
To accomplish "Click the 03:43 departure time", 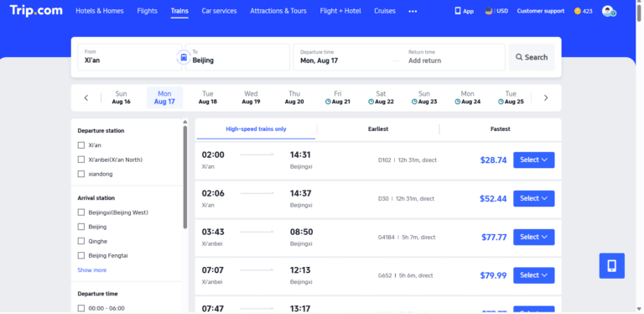I will point(213,232).
